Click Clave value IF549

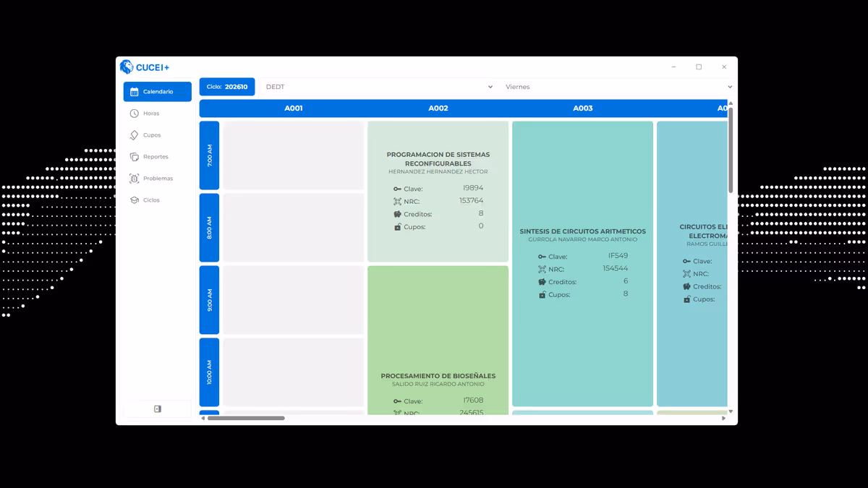click(x=618, y=256)
